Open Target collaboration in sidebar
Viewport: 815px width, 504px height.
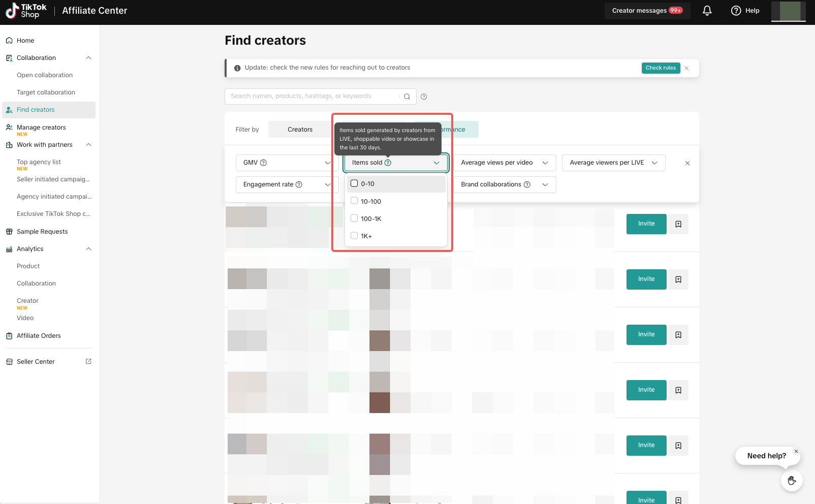click(x=46, y=92)
